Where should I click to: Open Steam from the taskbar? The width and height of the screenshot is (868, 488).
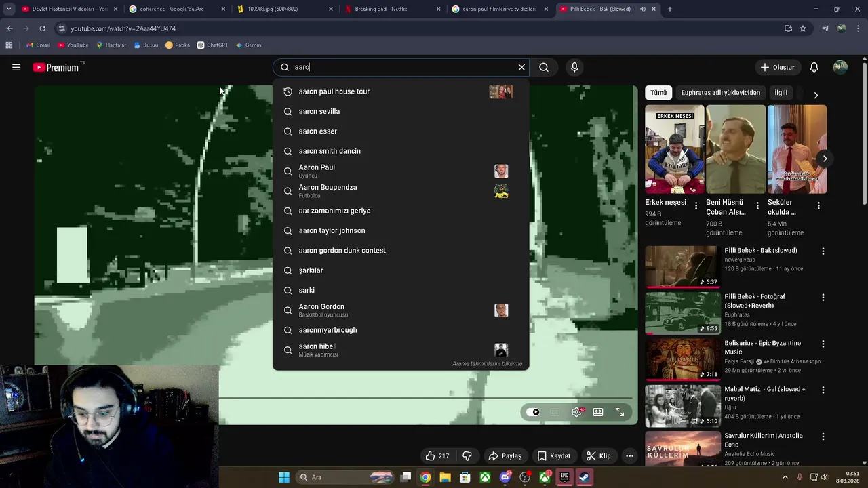(x=584, y=477)
